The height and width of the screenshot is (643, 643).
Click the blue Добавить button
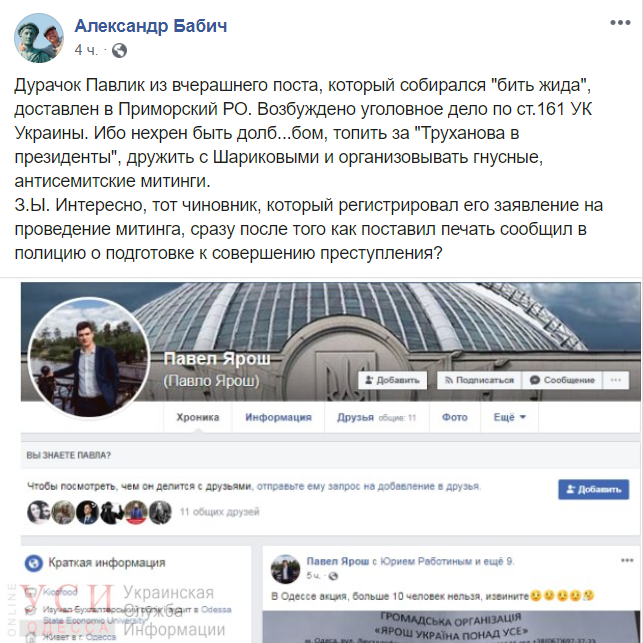[593, 489]
